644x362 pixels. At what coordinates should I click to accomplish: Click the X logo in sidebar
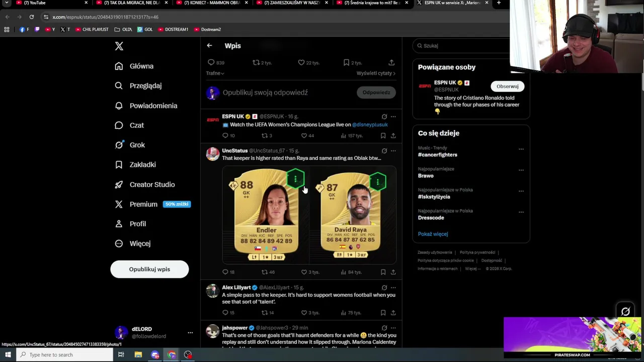click(119, 46)
